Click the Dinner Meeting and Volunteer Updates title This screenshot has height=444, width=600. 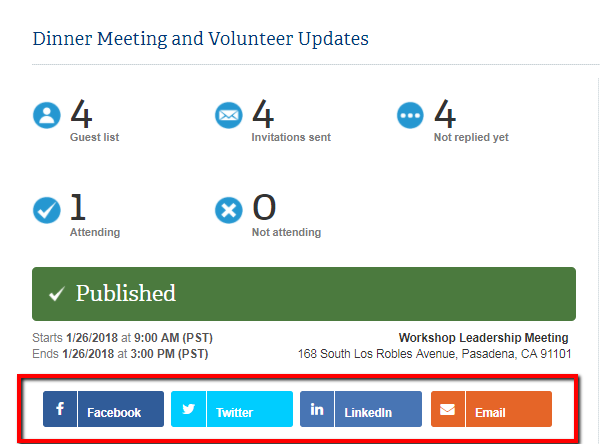[x=201, y=39]
